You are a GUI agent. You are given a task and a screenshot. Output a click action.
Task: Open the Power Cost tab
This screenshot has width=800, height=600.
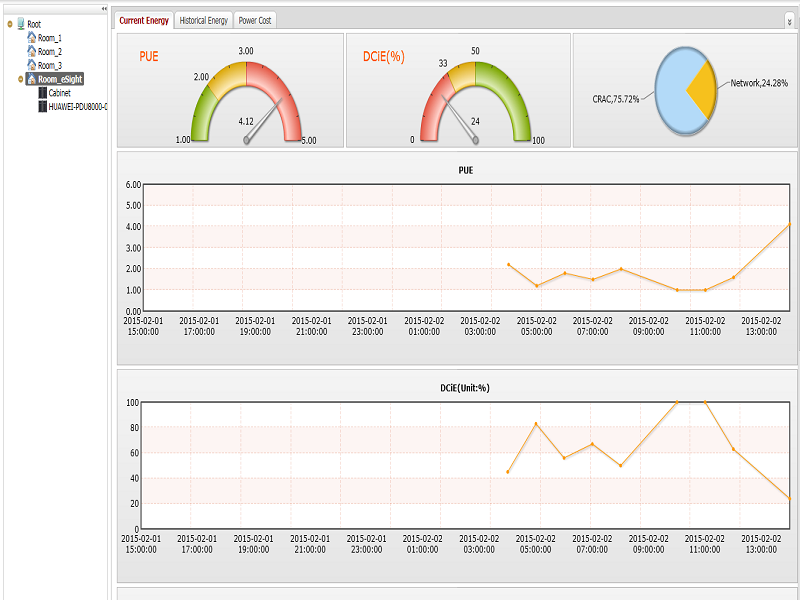point(255,20)
